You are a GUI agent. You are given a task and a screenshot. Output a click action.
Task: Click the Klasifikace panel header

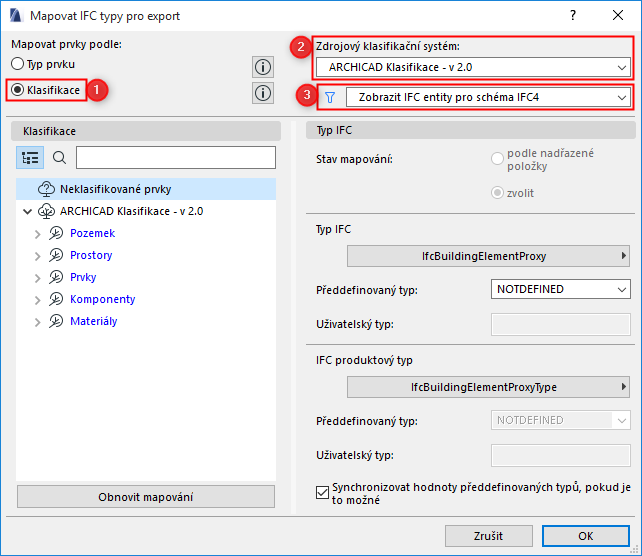coord(146,131)
